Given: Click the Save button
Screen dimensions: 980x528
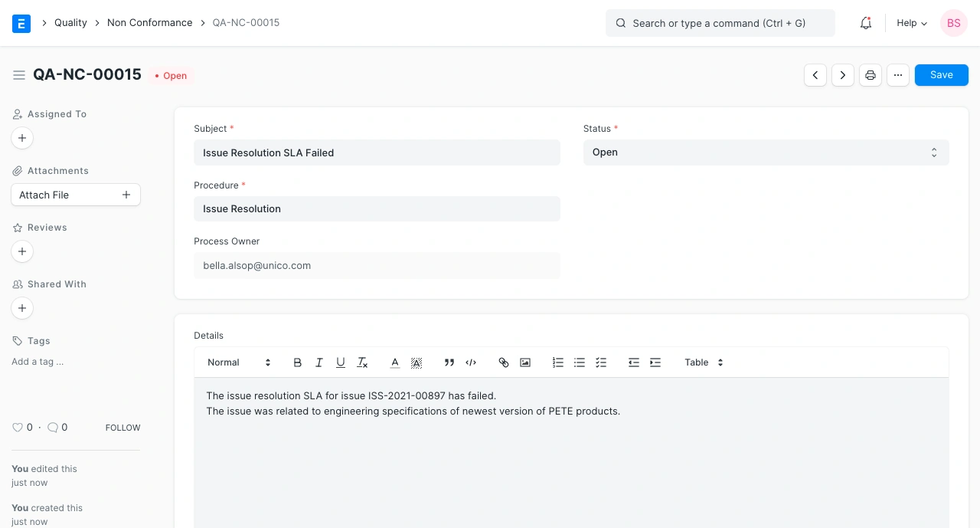Looking at the screenshot, I should tap(941, 75).
